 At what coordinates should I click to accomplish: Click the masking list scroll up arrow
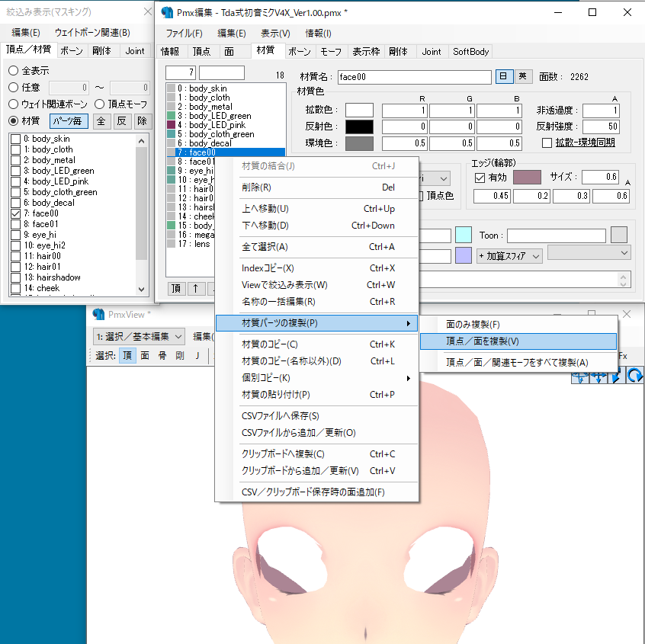pyautogui.click(x=142, y=141)
